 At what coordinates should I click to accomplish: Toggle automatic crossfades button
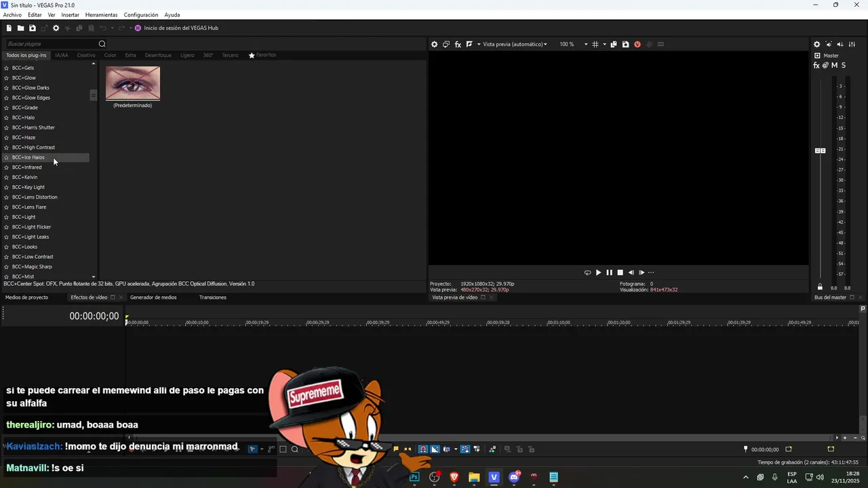click(435, 449)
